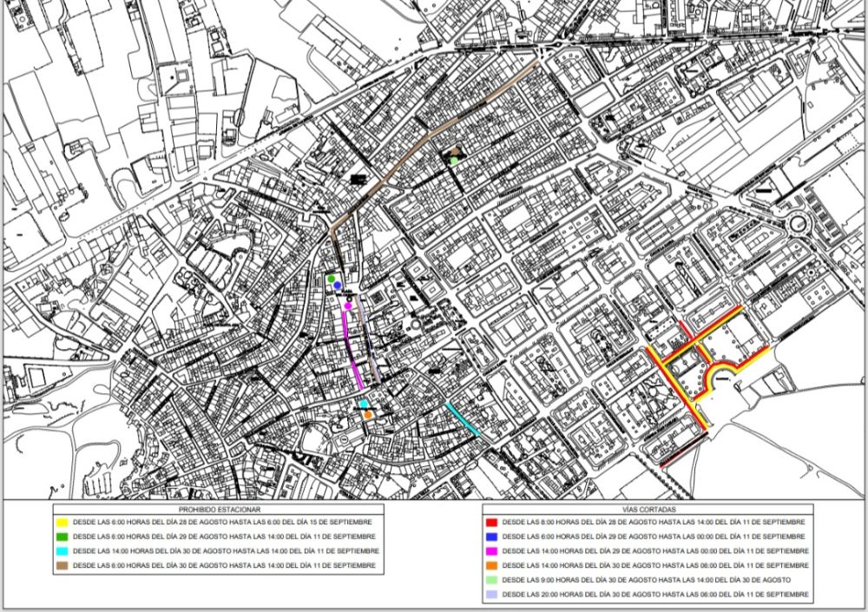Image resolution: width=868 pixels, height=612 pixels.
Task: Select the red swatch in Vías Cortadas legend
Action: 492,522
